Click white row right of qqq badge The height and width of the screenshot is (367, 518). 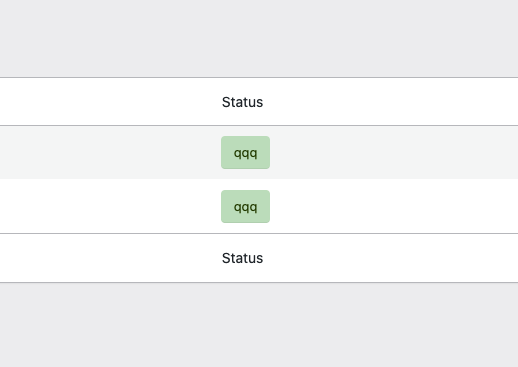tap(394, 206)
